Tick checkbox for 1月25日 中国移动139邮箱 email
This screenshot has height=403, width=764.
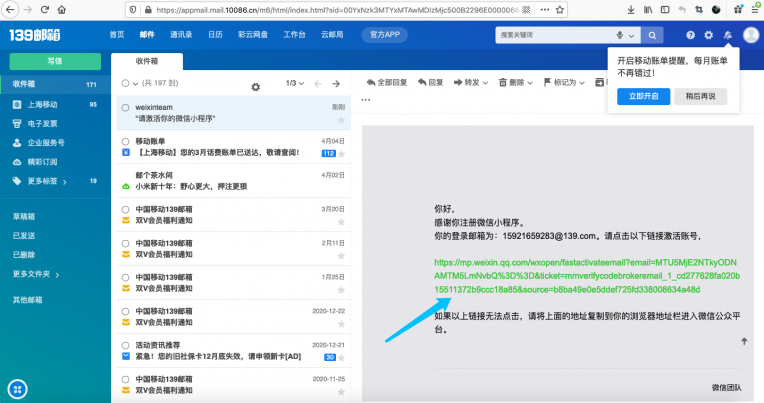click(x=126, y=277)
